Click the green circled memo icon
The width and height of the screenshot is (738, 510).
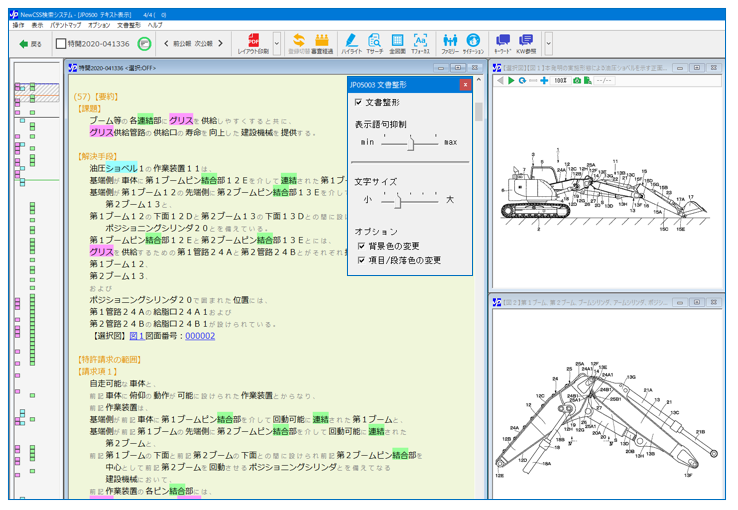(144, 44)
